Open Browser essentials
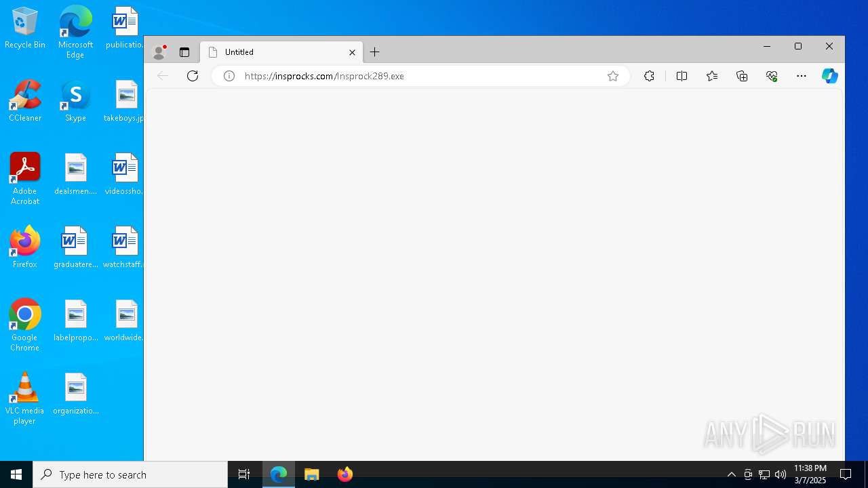This screenshot has width=868, height=488. (x=772, y=76)
